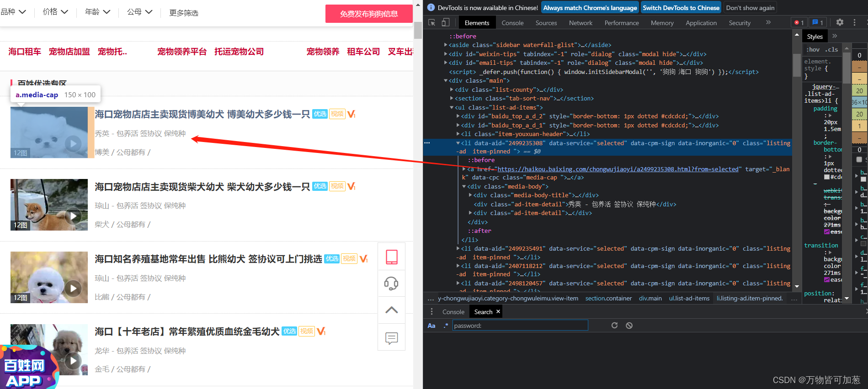Toggle the :hov element state panel

pyautogui.click(x=813, y=49)
